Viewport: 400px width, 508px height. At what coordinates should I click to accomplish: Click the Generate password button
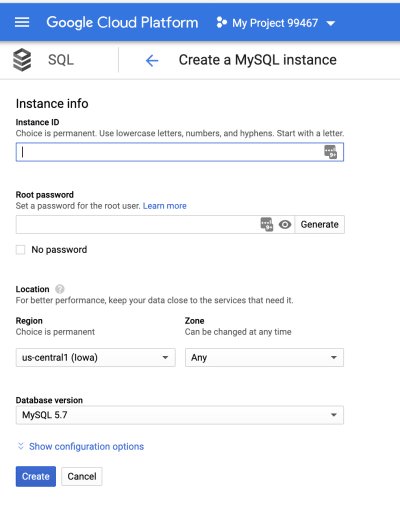[x=320, y=224]
